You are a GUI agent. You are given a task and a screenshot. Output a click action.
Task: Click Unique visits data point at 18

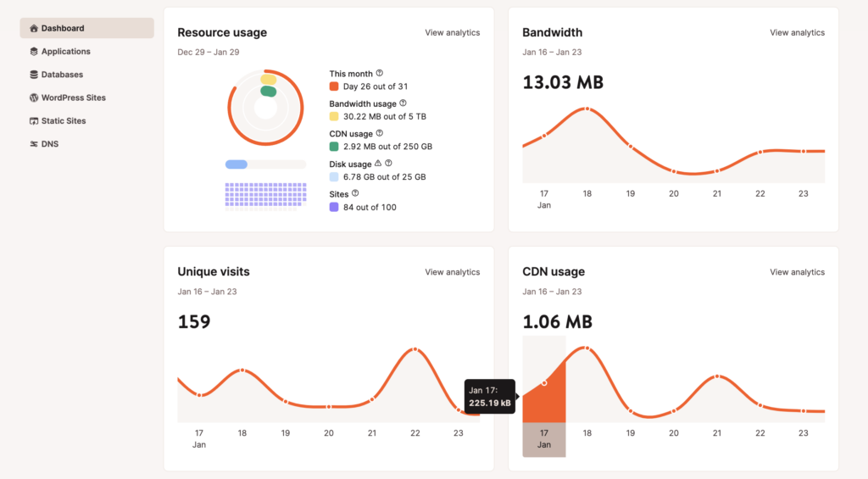coord(242,370)
